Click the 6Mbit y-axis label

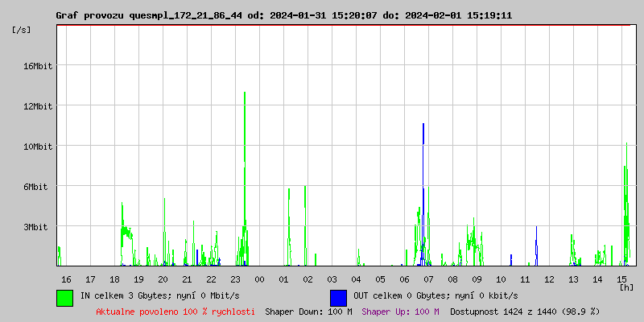pyautogui.click(x=35, y=187)
